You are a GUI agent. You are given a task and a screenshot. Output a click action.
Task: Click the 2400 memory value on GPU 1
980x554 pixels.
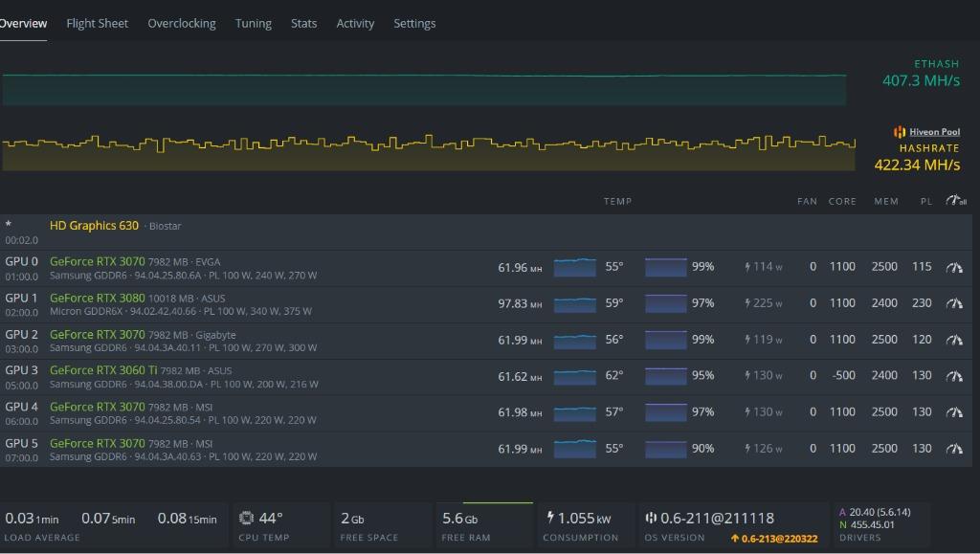point(885,303)
